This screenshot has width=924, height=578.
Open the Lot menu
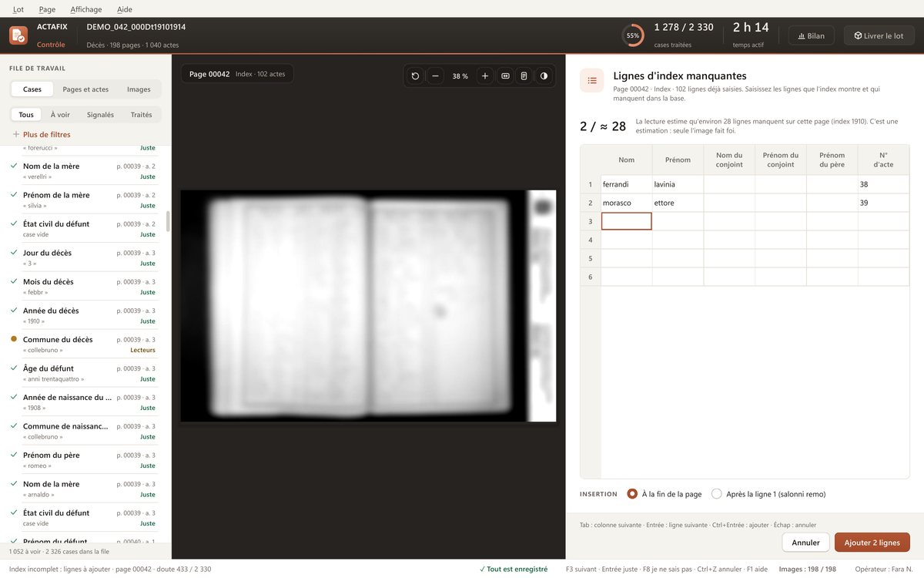click(18, 9)
